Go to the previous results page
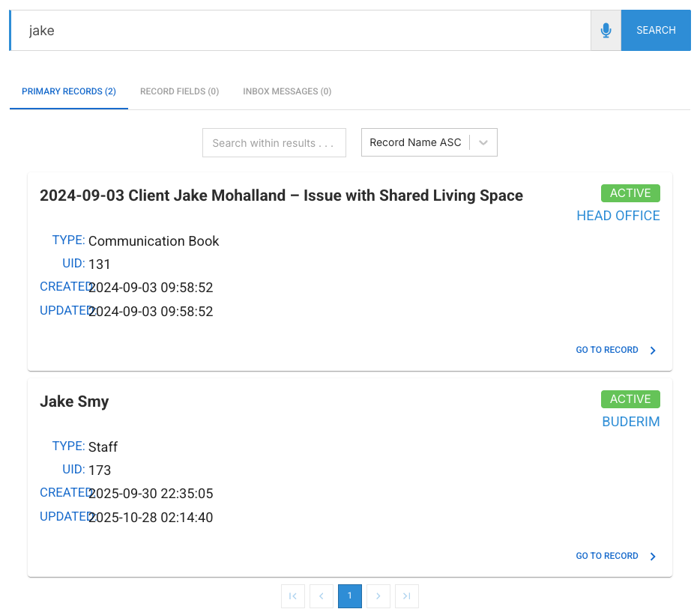This screenshot has height=615, width=700. [322, 596]
